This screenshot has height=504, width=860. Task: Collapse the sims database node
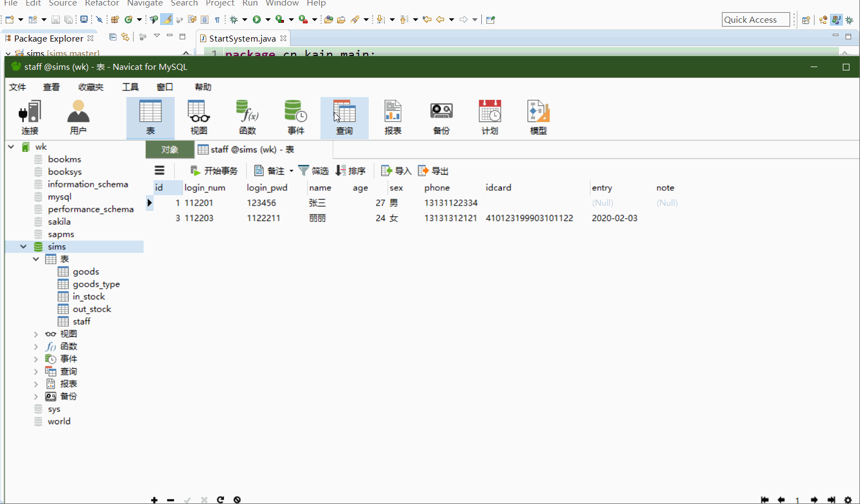tap(23, 247)
